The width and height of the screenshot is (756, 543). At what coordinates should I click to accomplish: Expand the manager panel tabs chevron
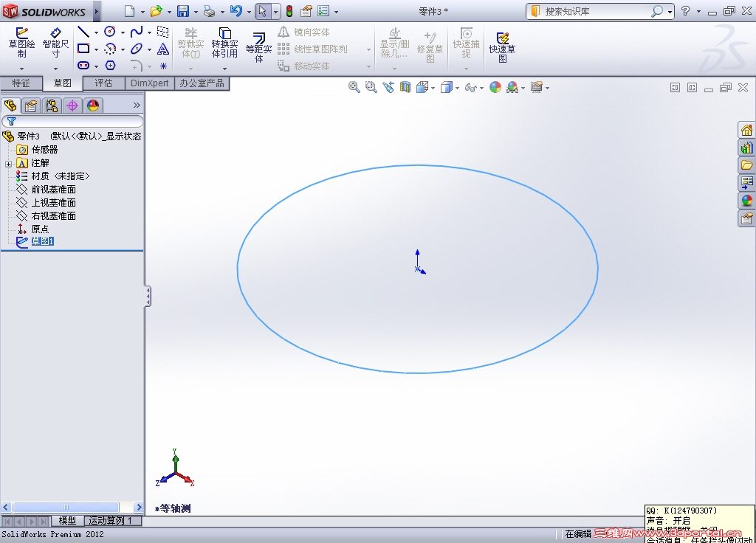(137, 105)
